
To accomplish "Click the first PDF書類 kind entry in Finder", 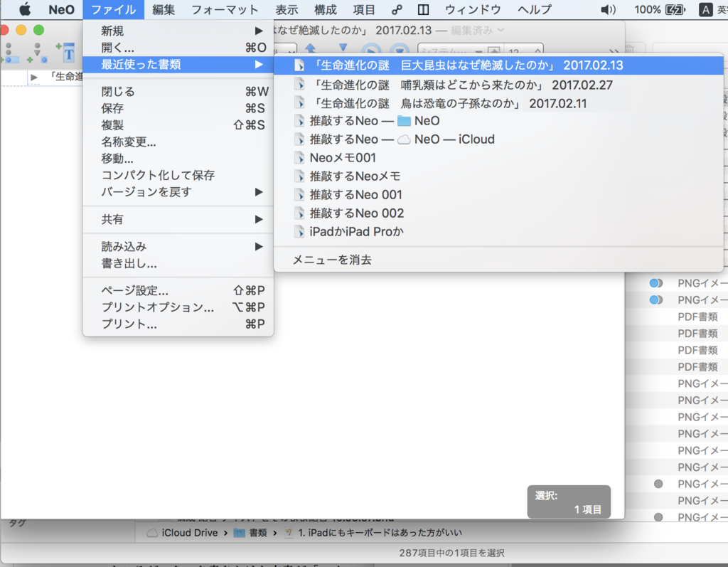I will 698,317.
